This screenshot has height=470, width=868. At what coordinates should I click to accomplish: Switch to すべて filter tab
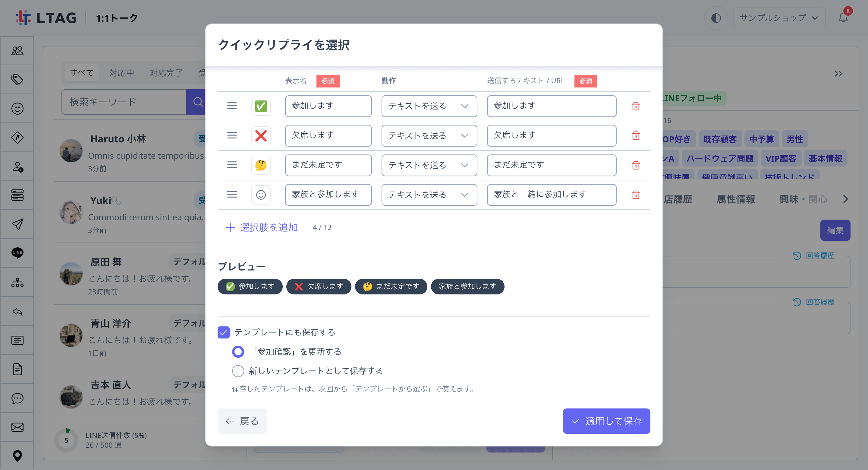(x=81, y=72)
